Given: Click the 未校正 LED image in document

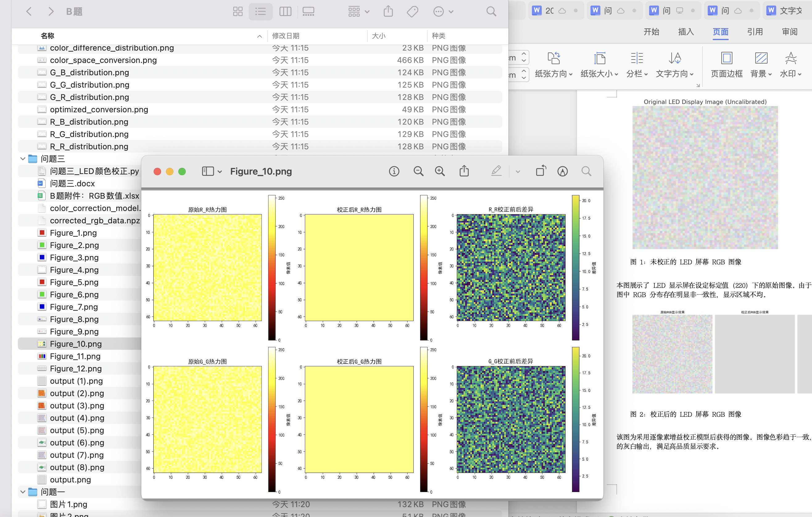Looking at the screenshot, I should point(705,177).
